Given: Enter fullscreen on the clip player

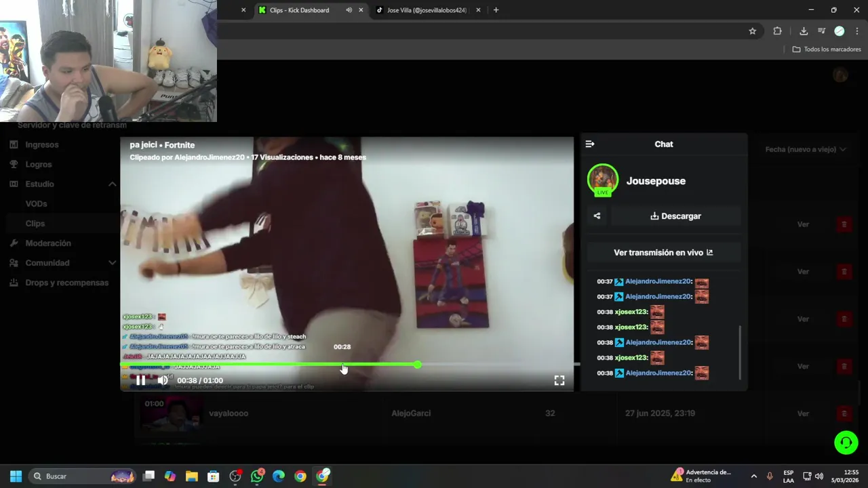Looking at the screenshot, I should (559, 380).
